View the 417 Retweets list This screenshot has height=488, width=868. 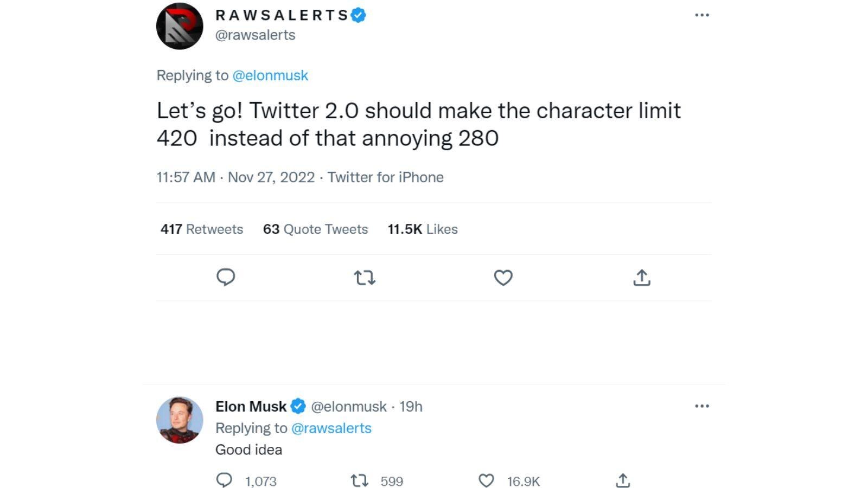pyautogui.click(x=202, y=229)
